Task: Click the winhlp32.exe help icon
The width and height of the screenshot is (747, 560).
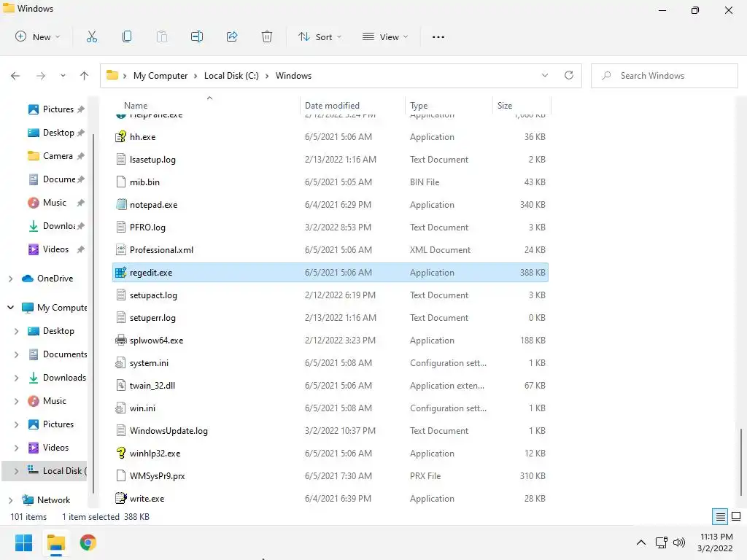Action: (x=121, y=454)
